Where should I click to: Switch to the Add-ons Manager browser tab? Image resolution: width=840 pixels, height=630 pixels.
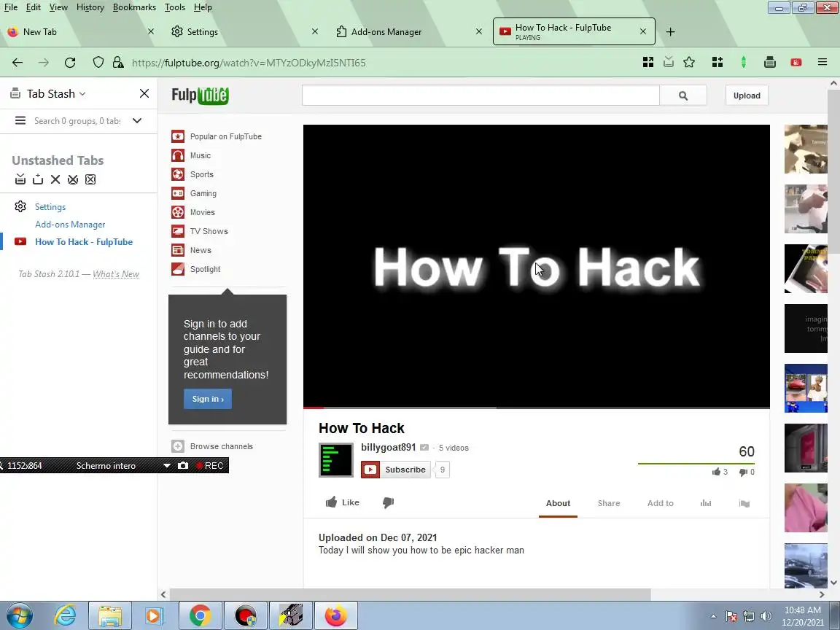click(x=408, y=31)
